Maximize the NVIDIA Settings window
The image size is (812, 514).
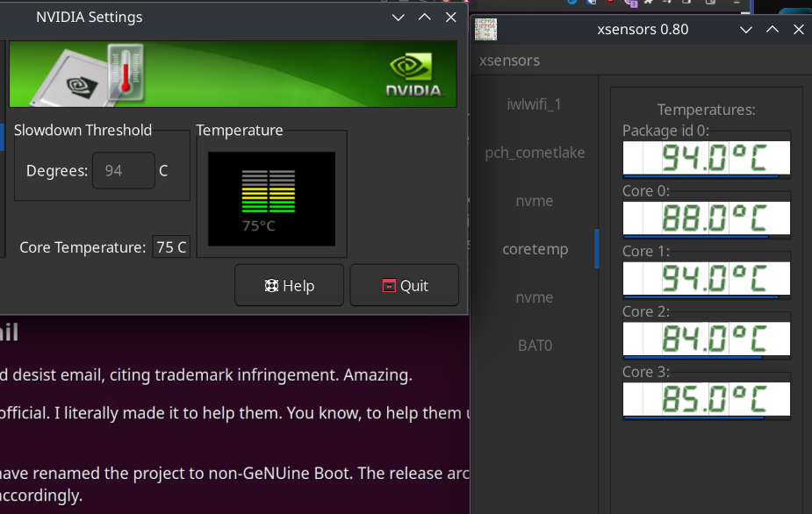[x=425, y=17]
